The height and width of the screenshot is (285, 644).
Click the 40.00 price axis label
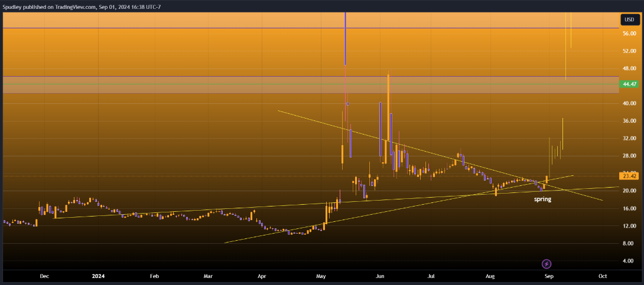[630, 103]
